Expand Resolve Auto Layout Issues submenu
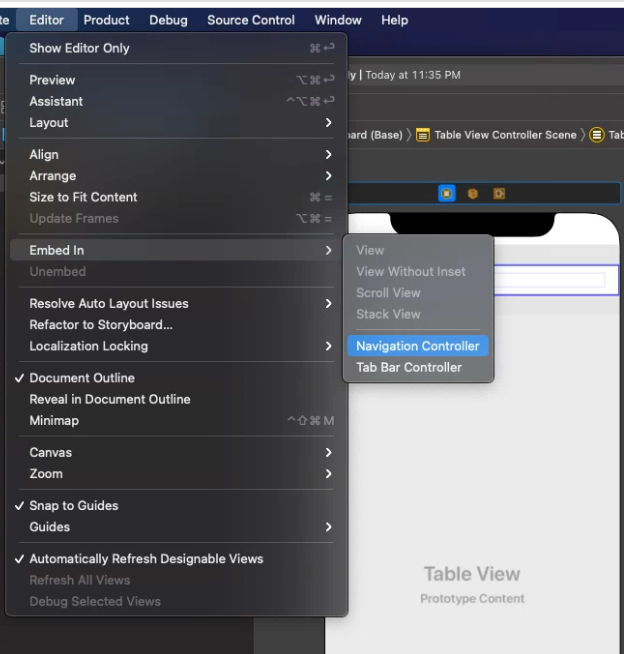This screenshot has width=624, height=654. click(174, 304)
